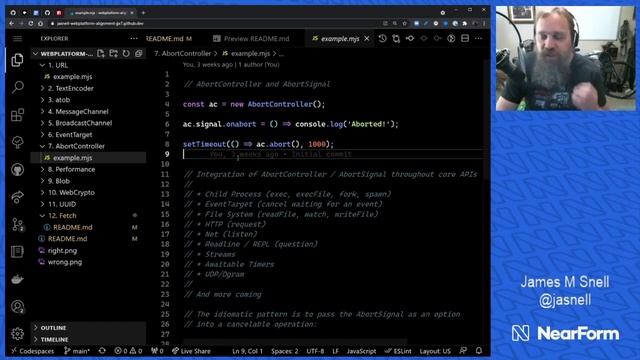Image resolution: width=640 pixels, height=360 pixels.
Task: Open the Source Control view in activity bar
Action: (17, 224)
